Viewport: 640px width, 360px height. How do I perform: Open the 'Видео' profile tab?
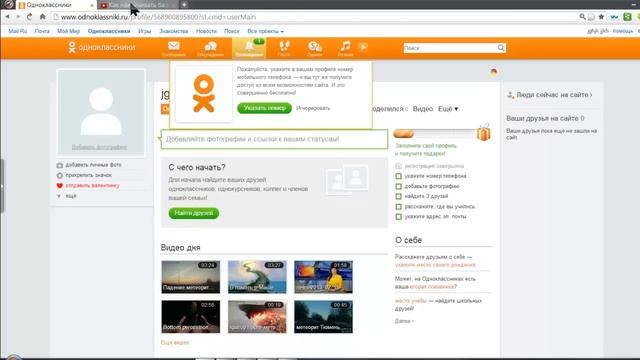[x=422, y=109]
